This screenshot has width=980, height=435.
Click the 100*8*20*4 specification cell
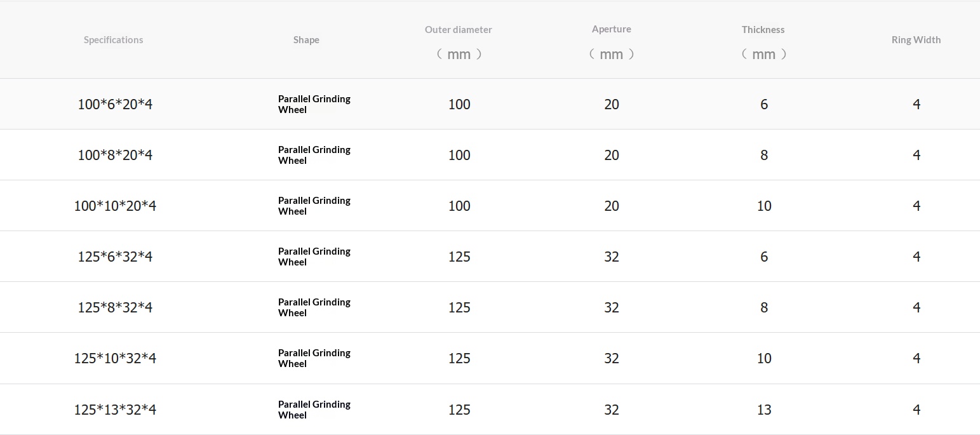pyautogui.click(x=115, y=155)
